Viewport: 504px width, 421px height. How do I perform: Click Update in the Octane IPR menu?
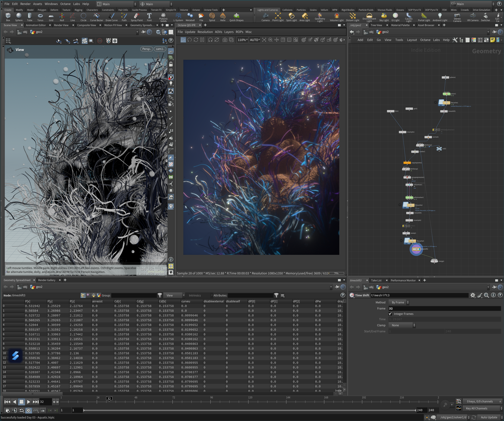tap(190, 32)
